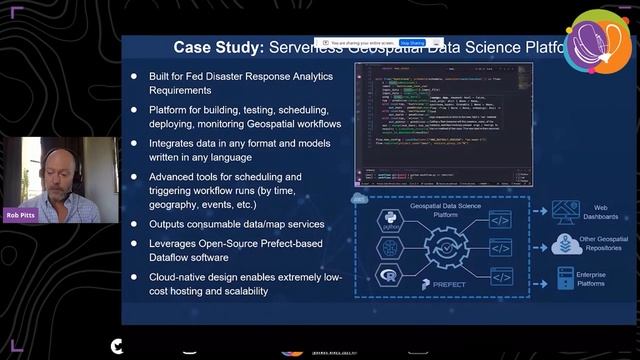Click the "Advanced tools for scheduling" bullet
Screen dimensions: 640x360
tap(225, 191)
